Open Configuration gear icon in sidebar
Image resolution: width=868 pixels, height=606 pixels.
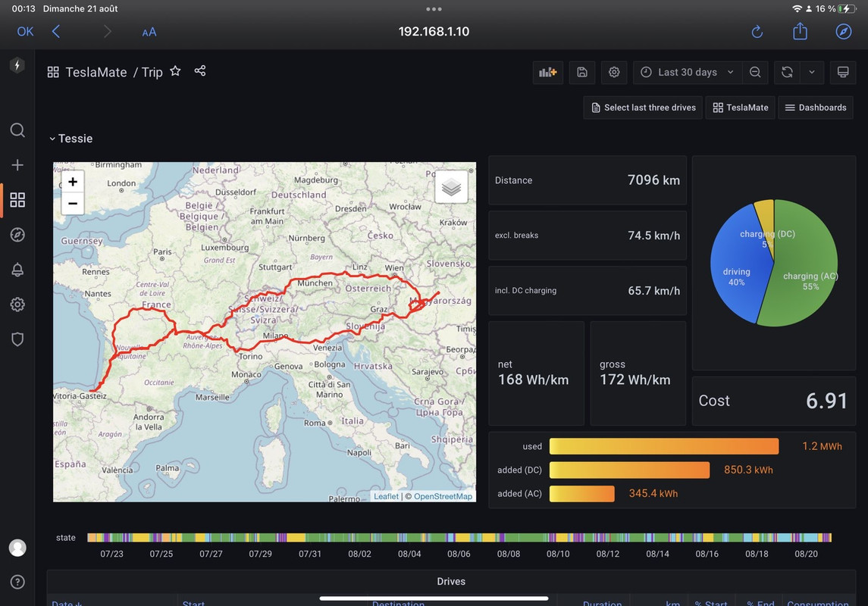point(17,304)
